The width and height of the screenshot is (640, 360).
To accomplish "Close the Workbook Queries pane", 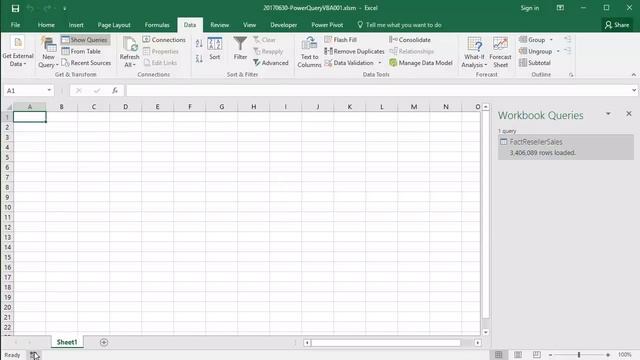I will (629, 114).
